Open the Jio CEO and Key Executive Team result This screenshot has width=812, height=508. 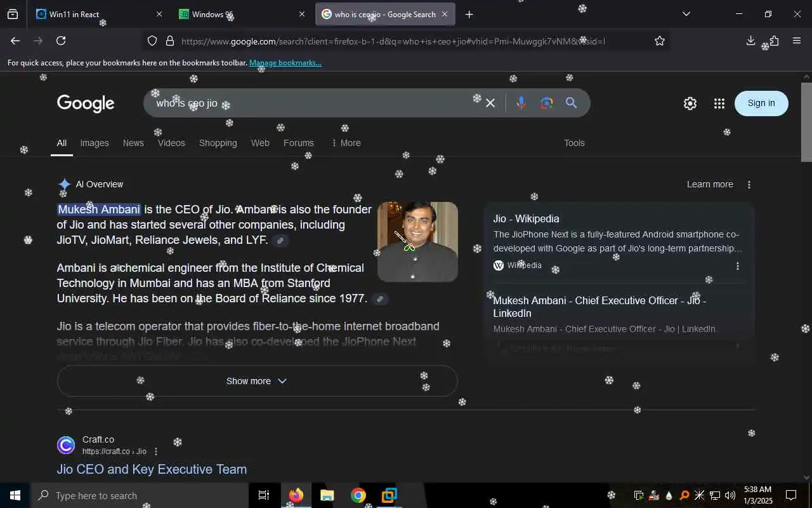pos(152,469)
